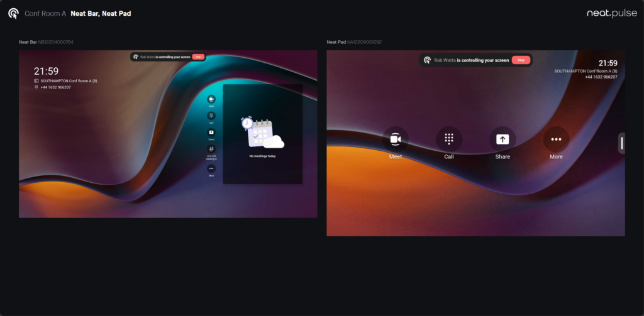Select the Meet icon on Neat Bar screen
Viewport: 644px width, 316px height.
tap(211, 99)
